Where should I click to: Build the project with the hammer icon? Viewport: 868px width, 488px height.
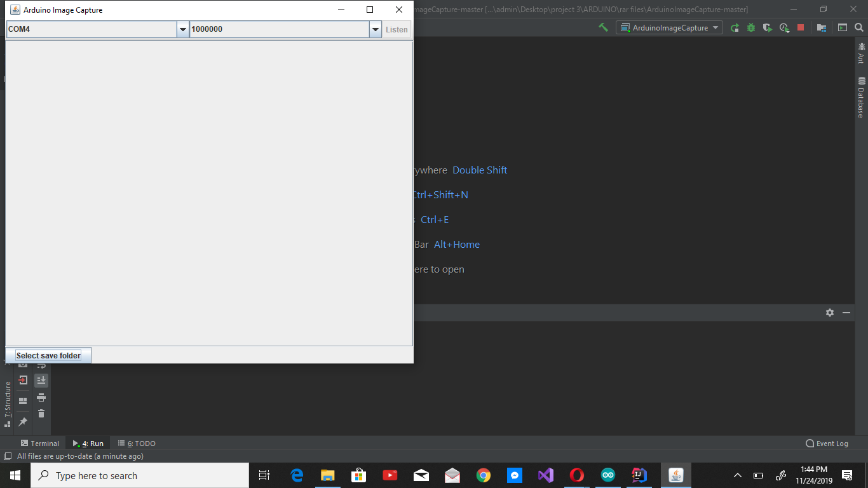coord(602,27)
